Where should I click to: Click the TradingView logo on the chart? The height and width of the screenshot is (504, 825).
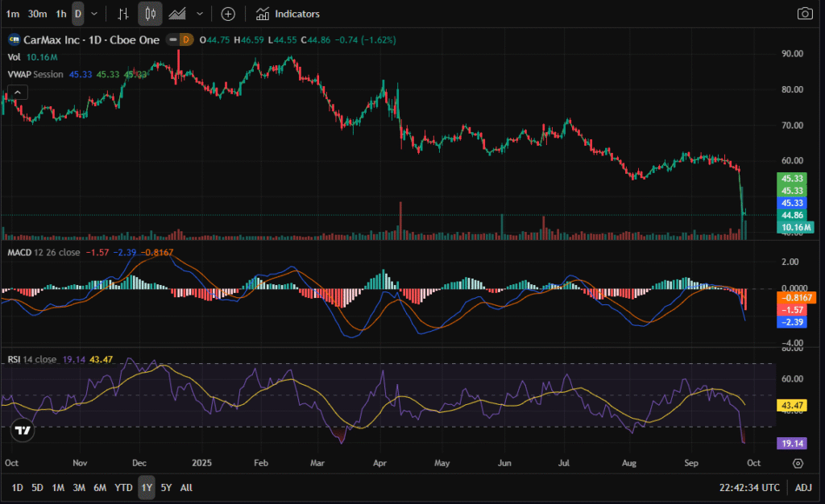[23, 431]
